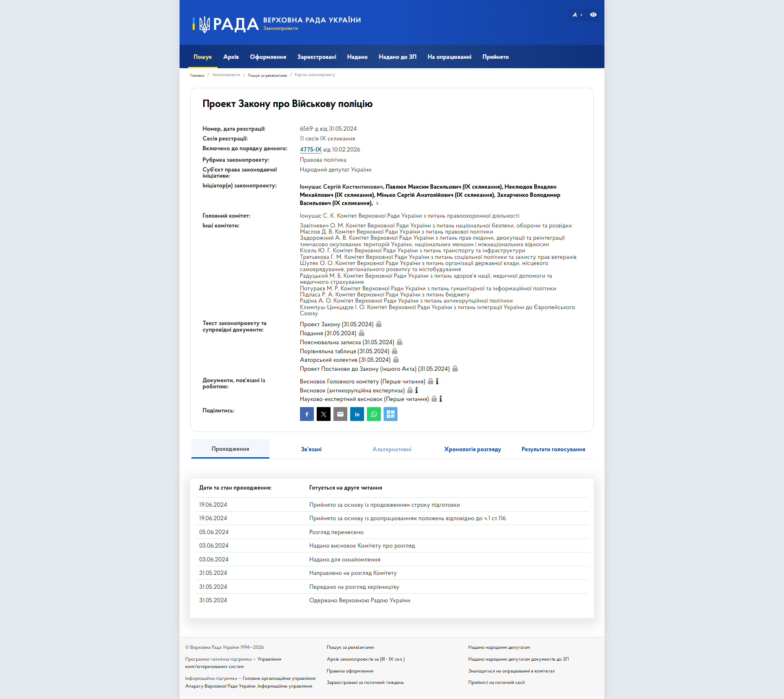The height and width of the screenshot is (699, 784).
Task: Click the lock icon next to Проект Закону
Action: 378,324
